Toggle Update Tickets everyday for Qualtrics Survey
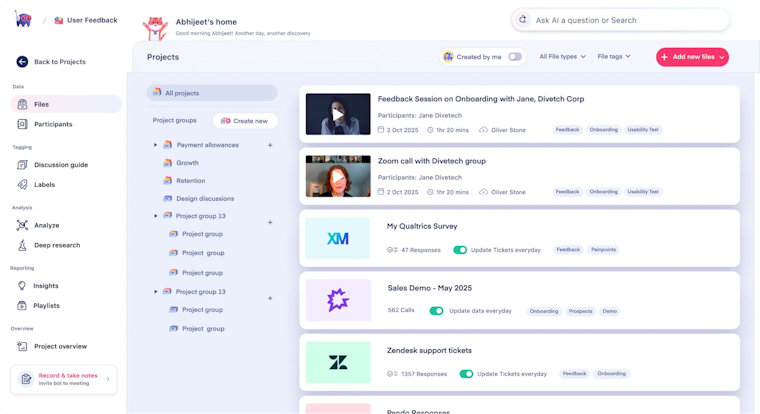 460,250
